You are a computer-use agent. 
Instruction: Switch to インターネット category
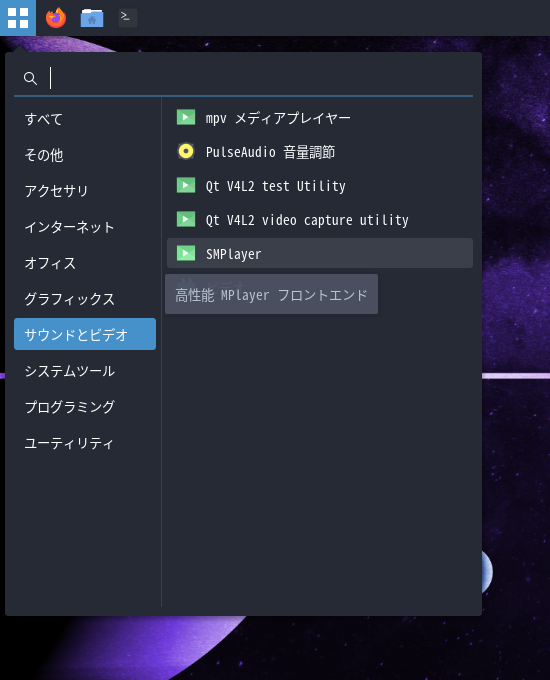(85, 226)
